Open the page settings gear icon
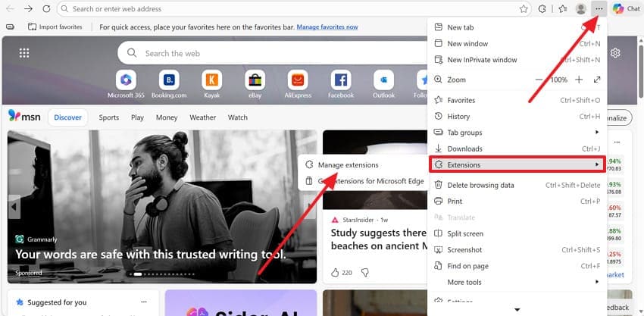 coord(615,53)
